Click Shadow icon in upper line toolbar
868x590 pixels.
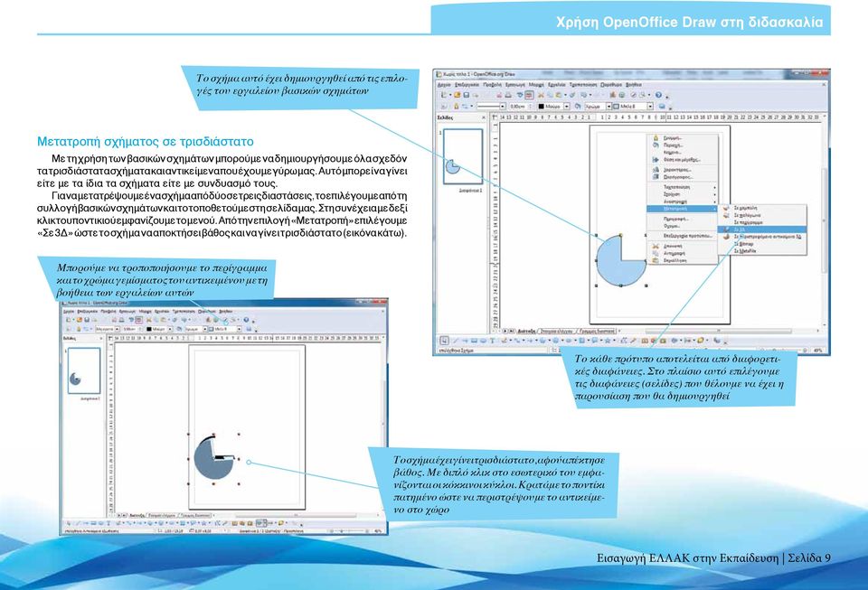point(662,107)
